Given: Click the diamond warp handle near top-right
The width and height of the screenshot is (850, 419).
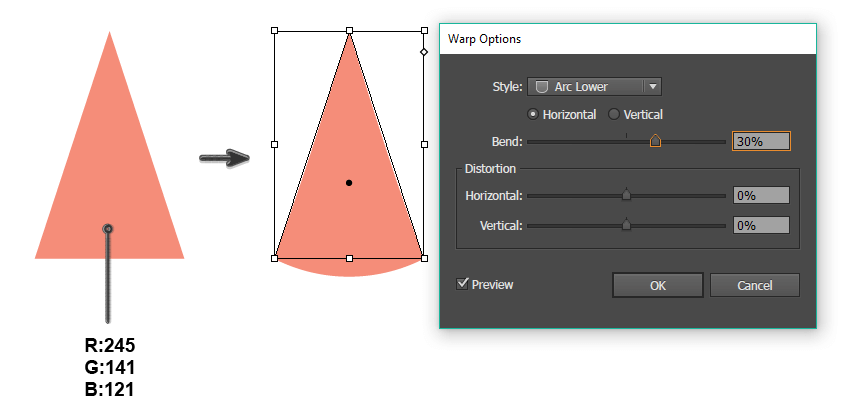Looking at the screenshot, I should pos(423,51).
